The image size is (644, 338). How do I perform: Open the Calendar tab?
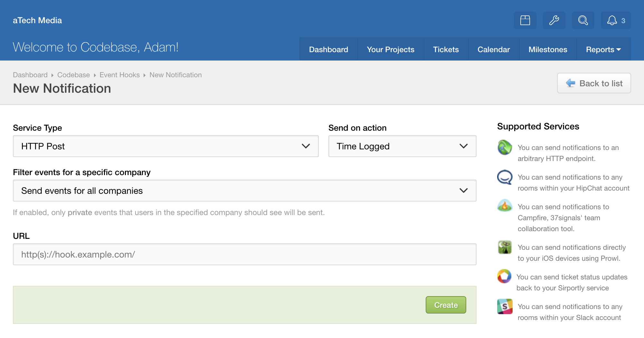coord(494,49)
